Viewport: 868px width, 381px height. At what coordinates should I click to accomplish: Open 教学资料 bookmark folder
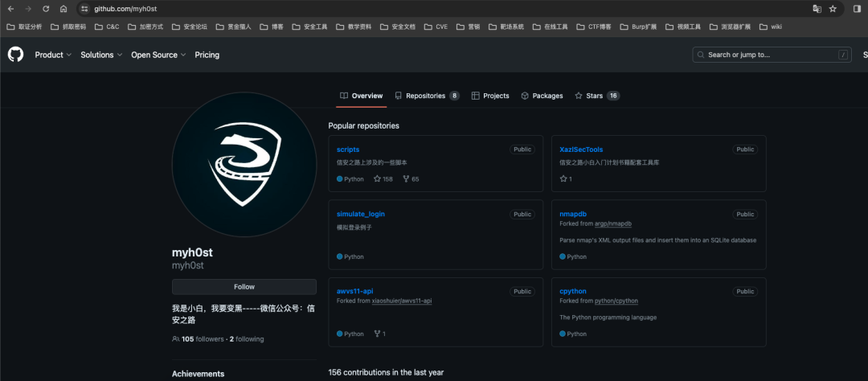[354, 27]
